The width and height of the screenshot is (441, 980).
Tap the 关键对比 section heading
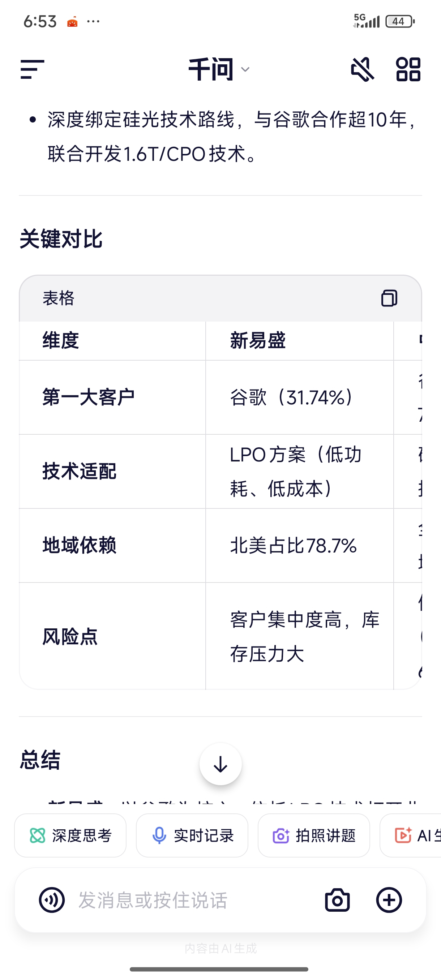tap(61, 239)
